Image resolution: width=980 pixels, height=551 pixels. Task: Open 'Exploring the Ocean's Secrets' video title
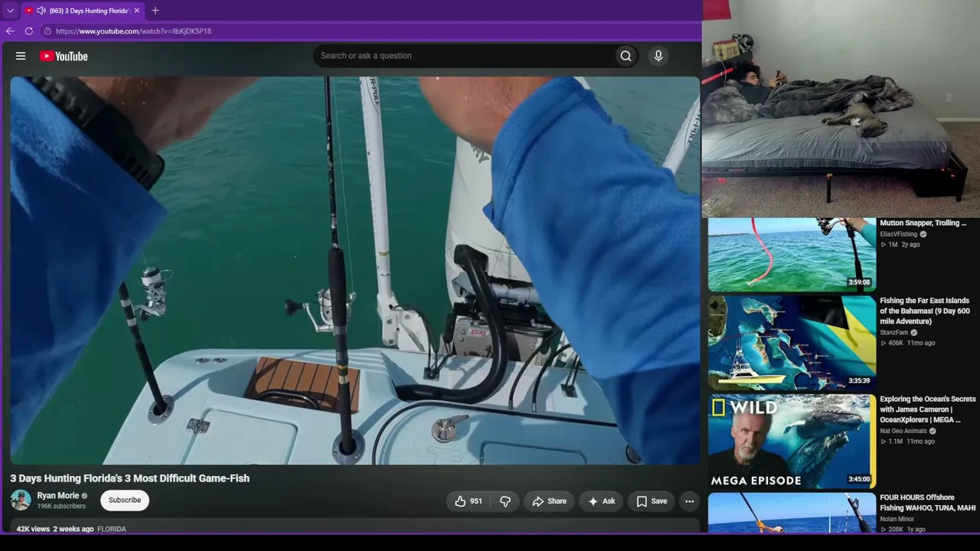[928, 409]
